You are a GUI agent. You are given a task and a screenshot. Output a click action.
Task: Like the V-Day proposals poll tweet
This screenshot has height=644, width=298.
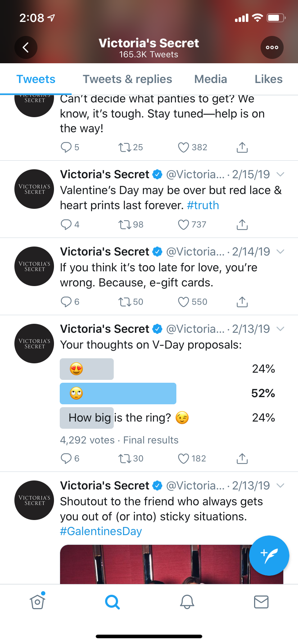pos(184,459)
